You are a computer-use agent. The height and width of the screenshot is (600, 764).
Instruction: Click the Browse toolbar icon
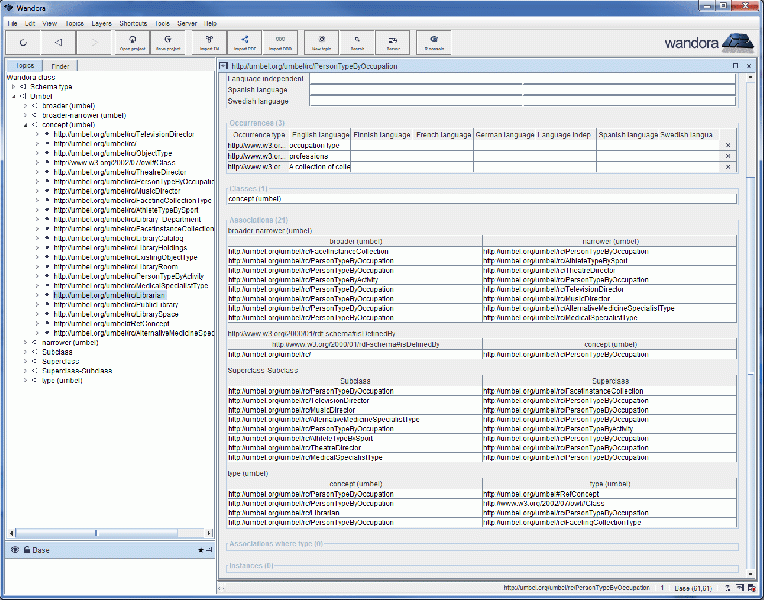tap(392, 42)
